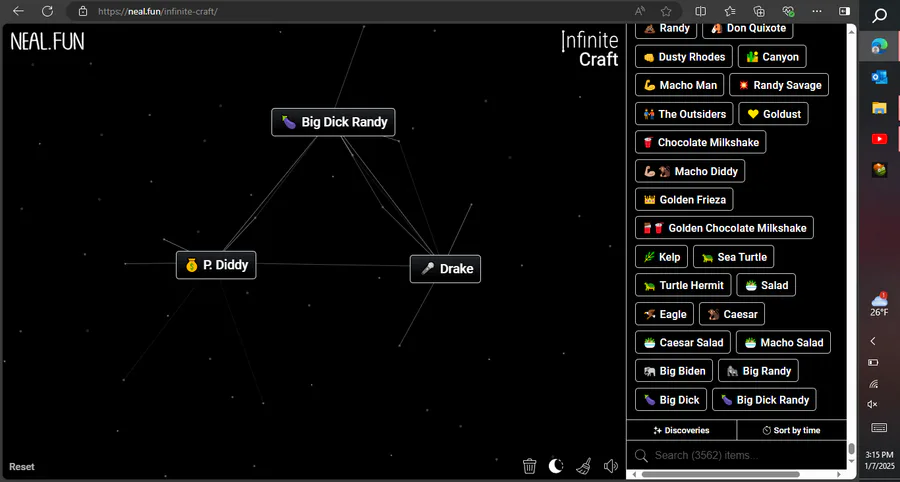The image size is (900, 482).
Task: Expand hidden tray icons chevron
Action: pos(873,341)
